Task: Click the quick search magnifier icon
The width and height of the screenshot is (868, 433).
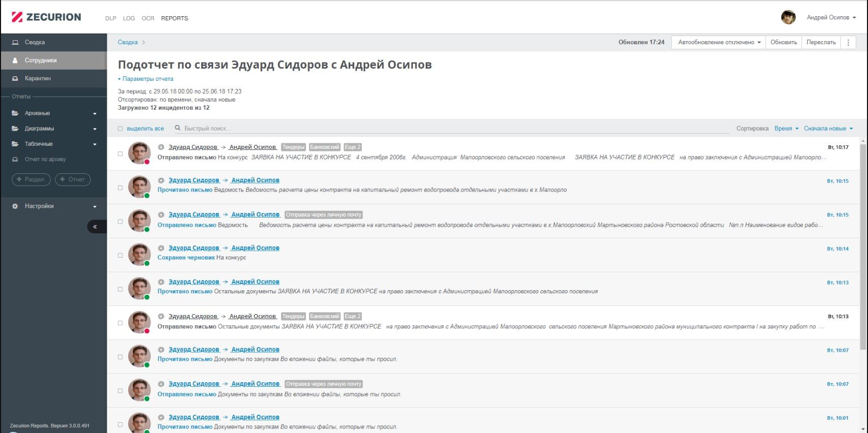Action: coord(177,128)
